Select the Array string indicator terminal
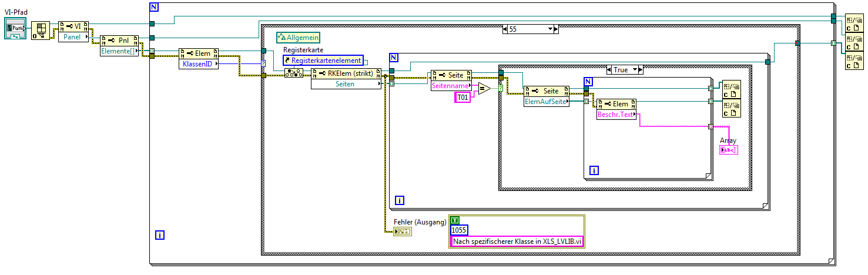868x275 pixels. pos(729,149)
